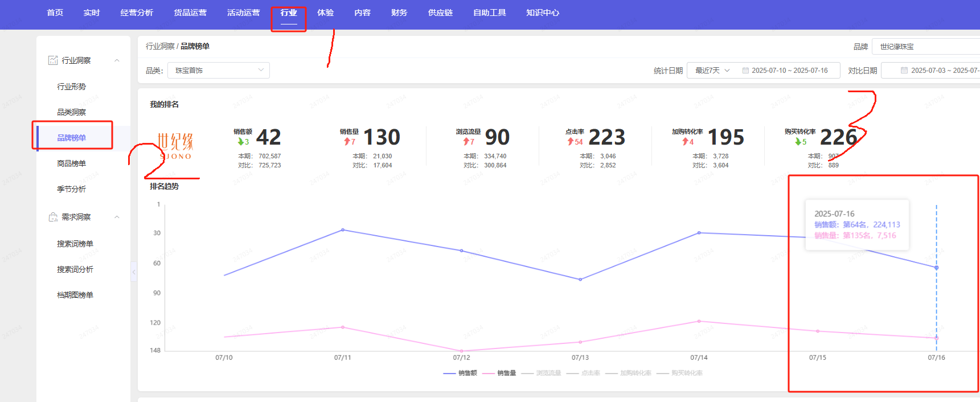This screenshot has width=980, height=402.
Task: Toggle the 销售额 legend series
Action: (460, 374)
